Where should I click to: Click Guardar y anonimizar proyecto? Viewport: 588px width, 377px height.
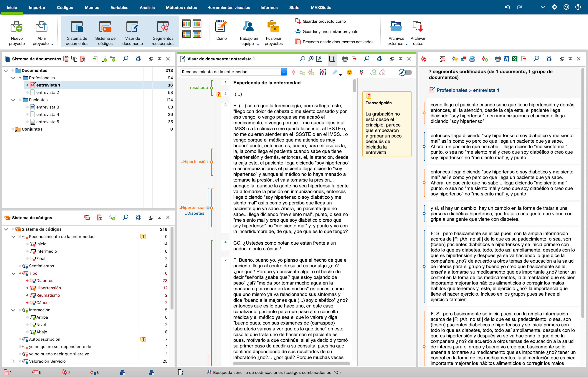(x=327, y=32)
